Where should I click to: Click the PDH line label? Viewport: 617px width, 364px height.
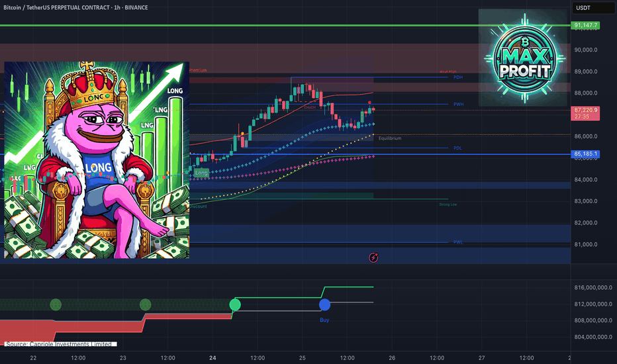click(x=458, y=77)
